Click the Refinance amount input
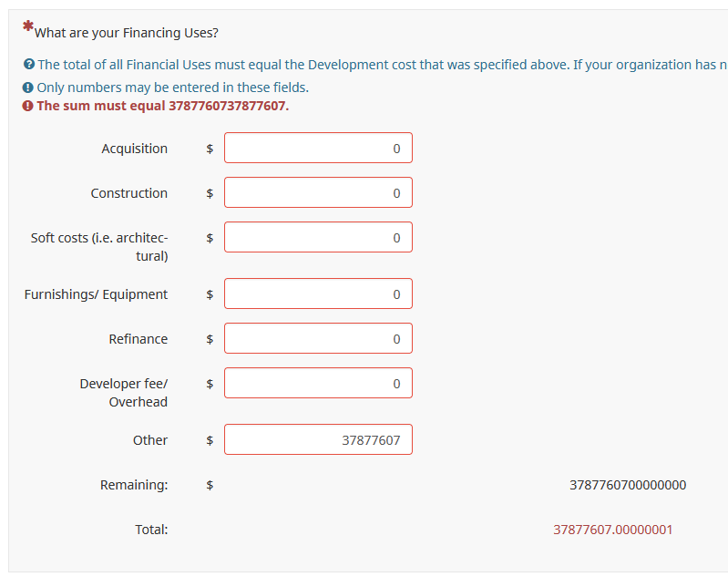The height and width of the screenshot is (587, 728). [x=318, y=338]
